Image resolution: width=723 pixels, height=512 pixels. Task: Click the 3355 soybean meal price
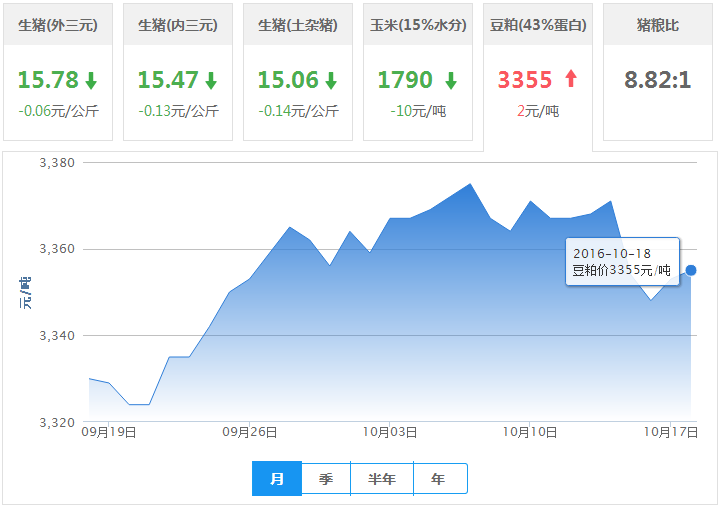(x=525, y=80)
